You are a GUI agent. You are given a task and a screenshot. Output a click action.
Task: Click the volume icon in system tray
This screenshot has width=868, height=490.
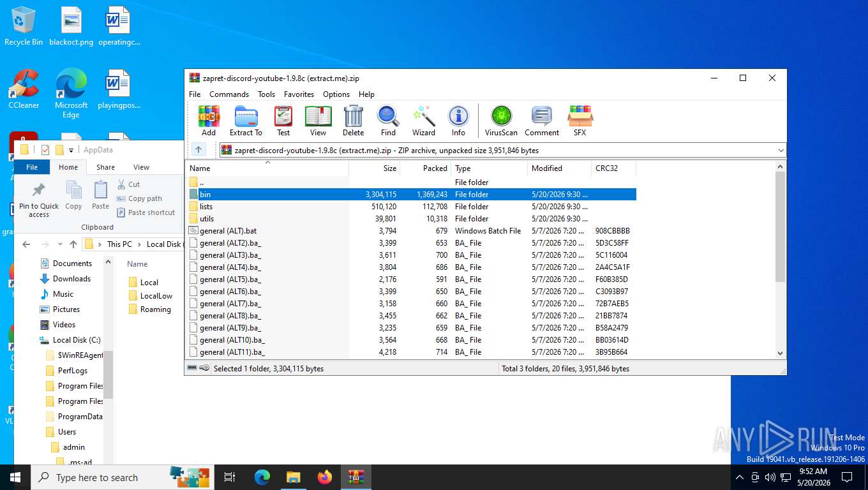[770, 477]
